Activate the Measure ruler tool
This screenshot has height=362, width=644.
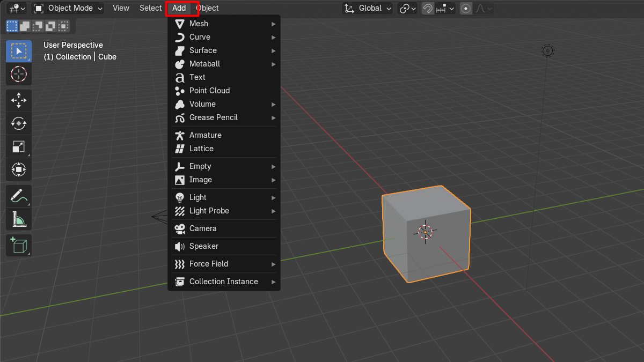(x=19, y=219)
